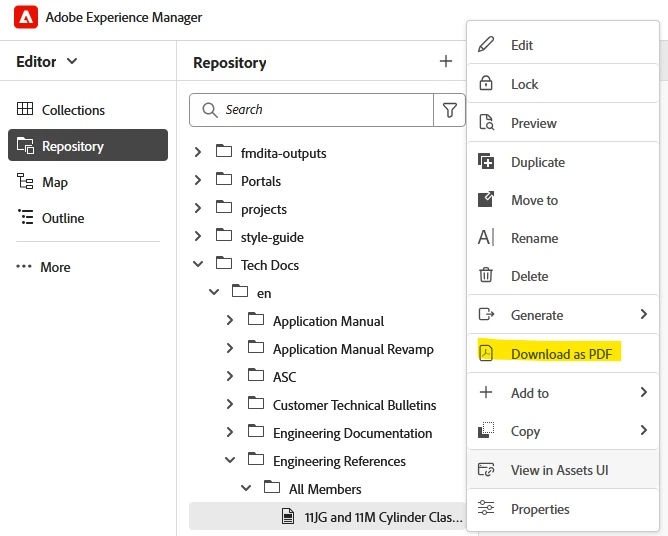Click the More option in sidebar
The width and height of the screenshot is (668, 536).
[x=44, y=267]
